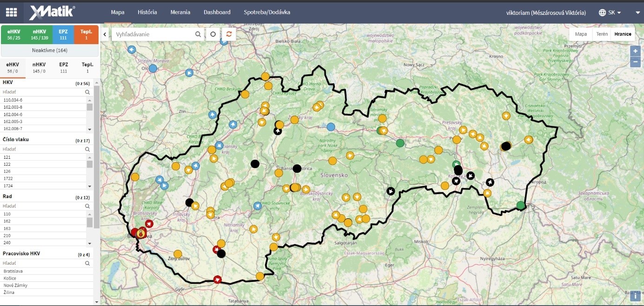Image resolution: width=644 pixels, height=306 pixels.
Task: Click the XMatik logo
Action: point(52,12)
